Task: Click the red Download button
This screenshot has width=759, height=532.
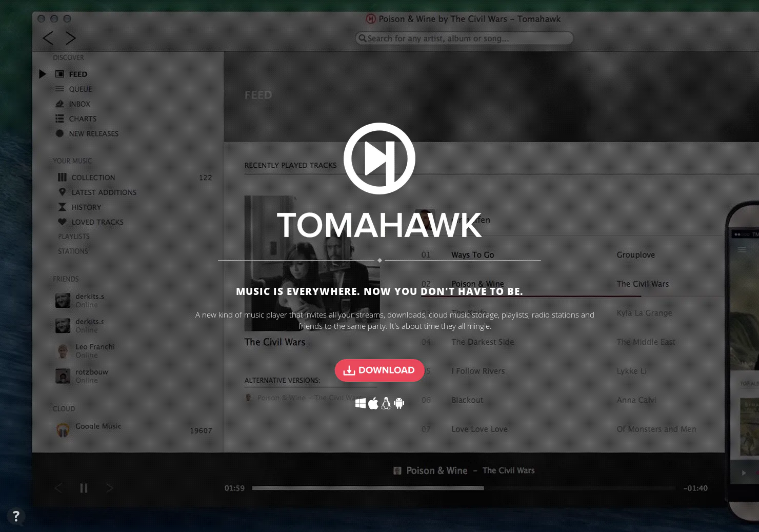Action: point(379,370)
